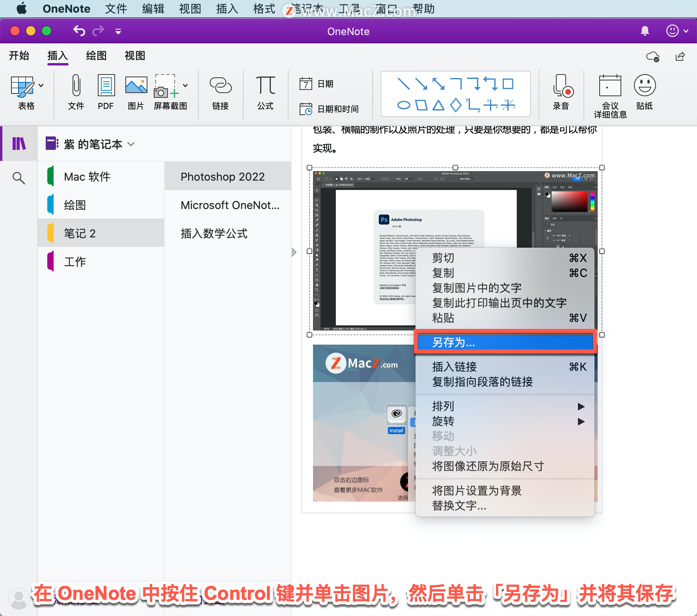Image resolution: width=697 pixels, height=616 pixels.
Task: Select 粘贴 in context menu
Action: pos(505,318)
